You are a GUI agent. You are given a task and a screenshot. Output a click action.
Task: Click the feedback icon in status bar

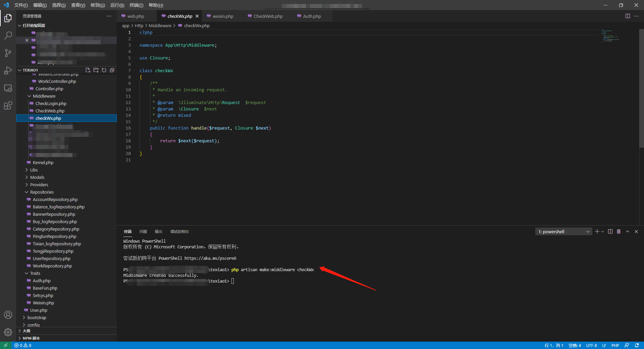click(627, 345)
